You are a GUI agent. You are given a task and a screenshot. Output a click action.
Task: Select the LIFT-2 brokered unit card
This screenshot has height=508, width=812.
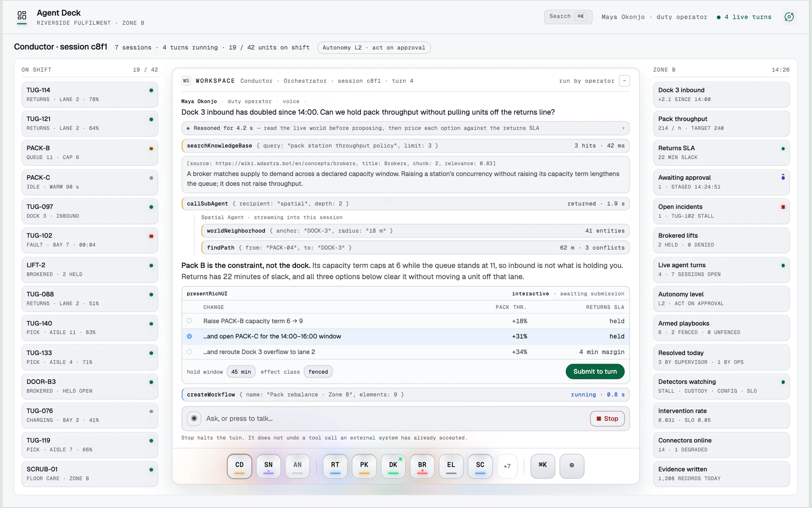[x=90, y=269]
